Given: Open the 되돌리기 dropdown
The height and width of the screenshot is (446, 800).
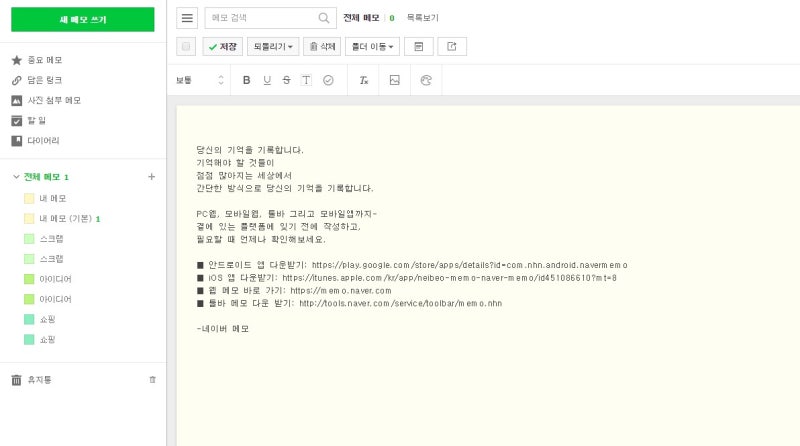Looking at the screenshot, I should tap(273, 46).
